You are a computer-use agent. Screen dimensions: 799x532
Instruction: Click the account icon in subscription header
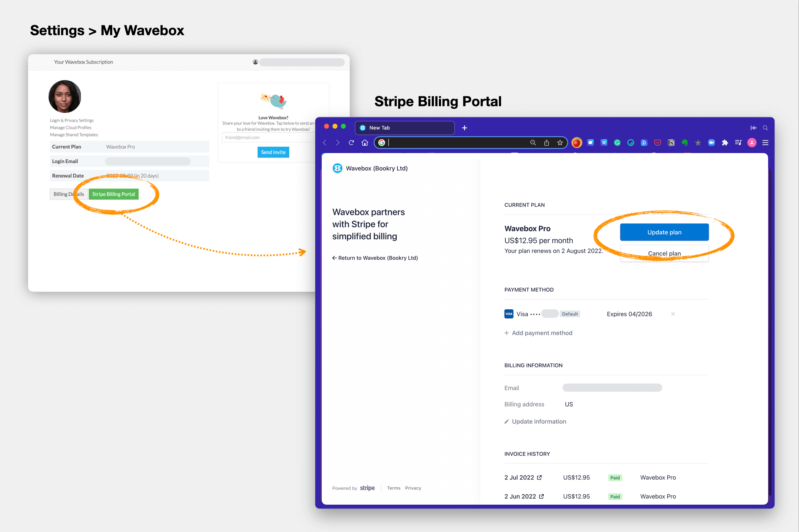point(255,62)
